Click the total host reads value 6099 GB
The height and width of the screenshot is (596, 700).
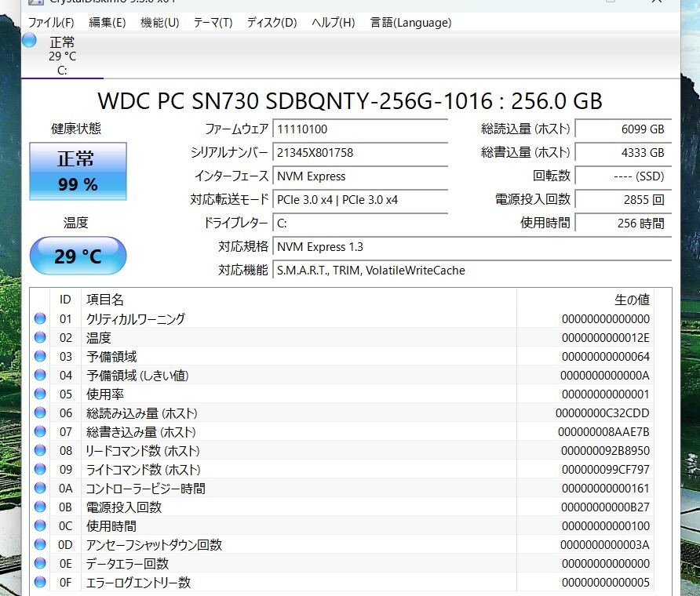623,129
